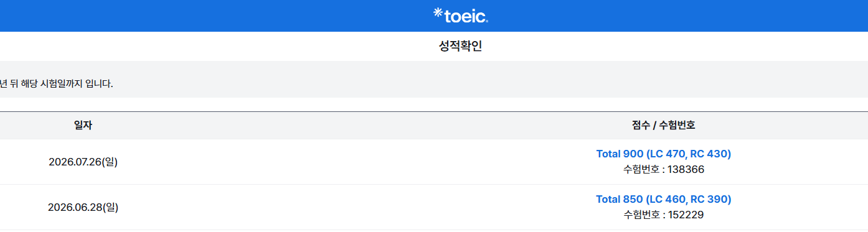The image size is (868, 232).
Task: Click registration number 152229 text
Action: point(686,215)
